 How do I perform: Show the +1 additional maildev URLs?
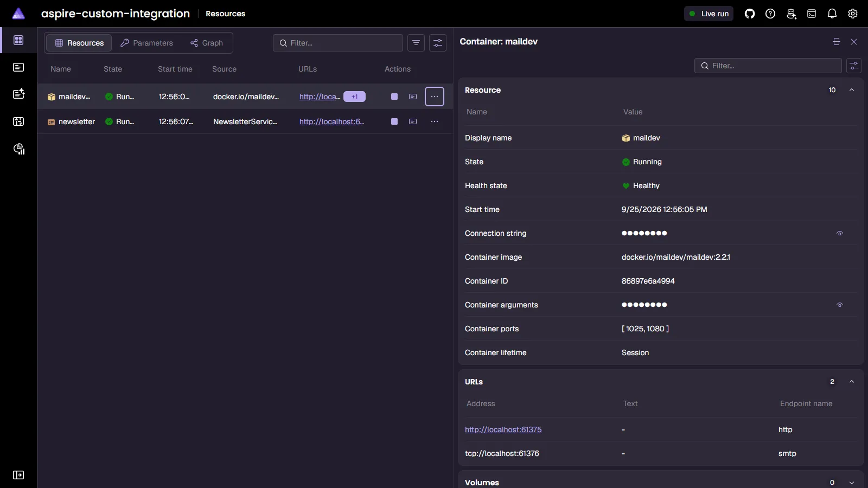[354, 97]
